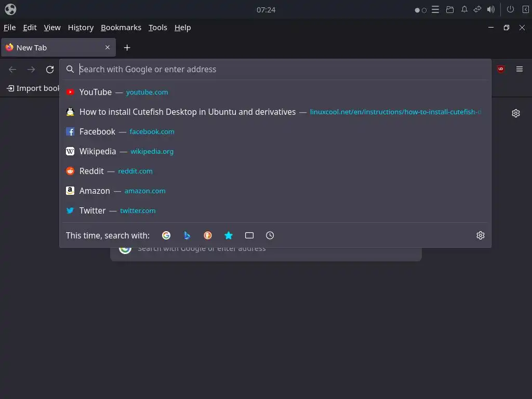The height and width of the screenshot is (399, 532).
Task: Click the Linux penguin favicon suggestion
Action: pos(70,112)
